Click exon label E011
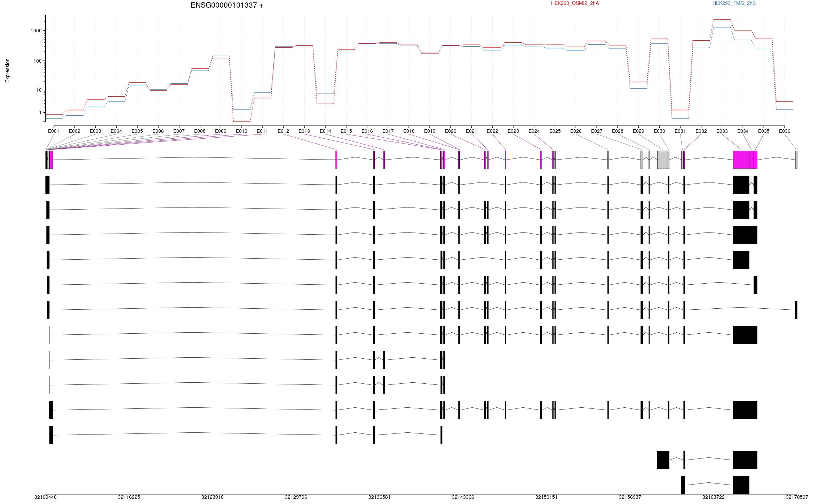835x504 pixels. tap(262, 131)
